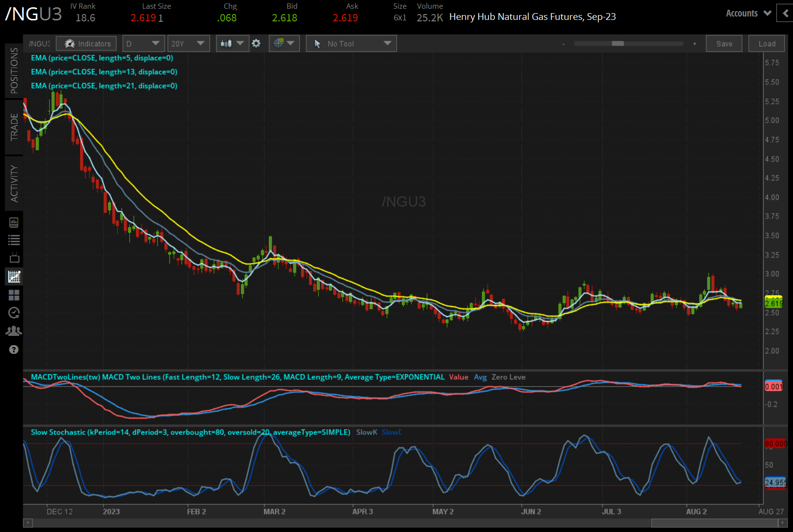Open the TRADE side tab
Viewport: 793px width, 532px height.
[14, 127]
